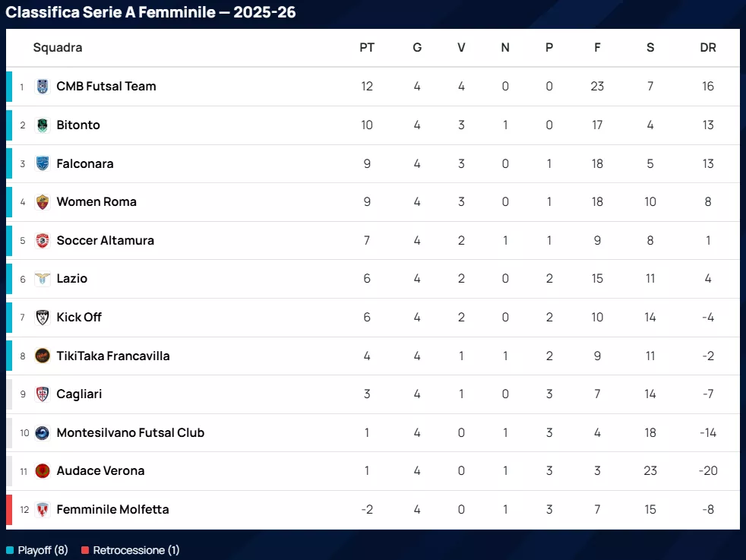Click the Femminile Molfetta crest
This screenshot has width=746, height=560.
coord(43,510)
